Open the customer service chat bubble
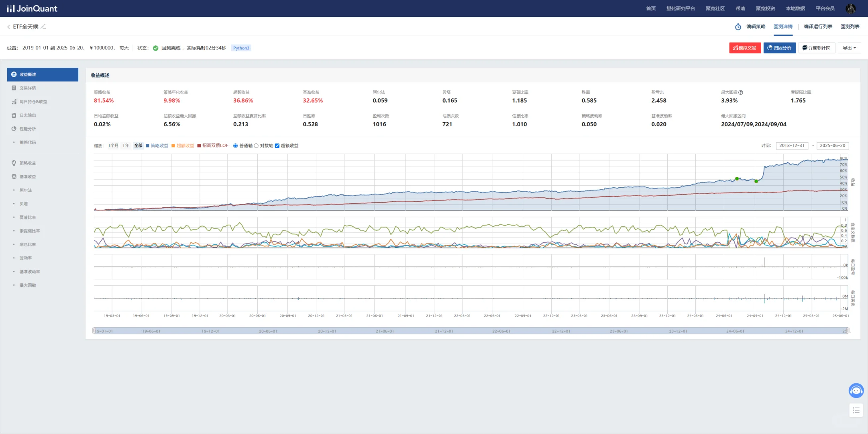This screenshot has width=868, height=434. point(856,390)
